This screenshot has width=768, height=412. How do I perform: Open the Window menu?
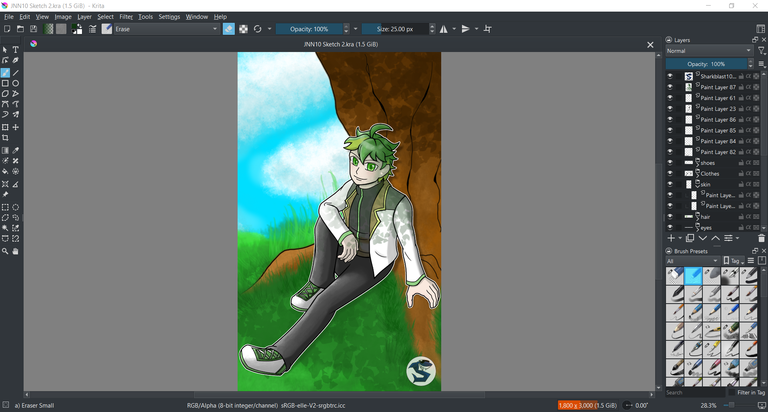pos(196,17)
